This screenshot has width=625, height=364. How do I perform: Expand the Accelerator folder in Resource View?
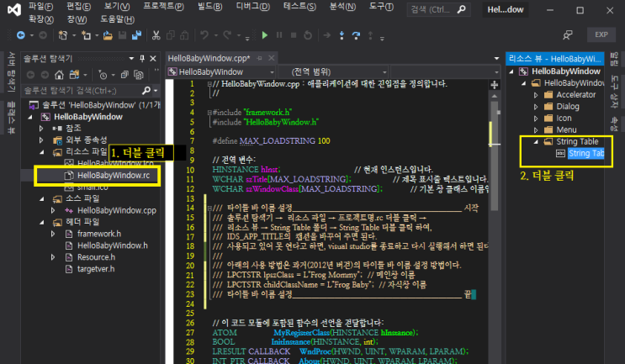click(x=536, y=95)
